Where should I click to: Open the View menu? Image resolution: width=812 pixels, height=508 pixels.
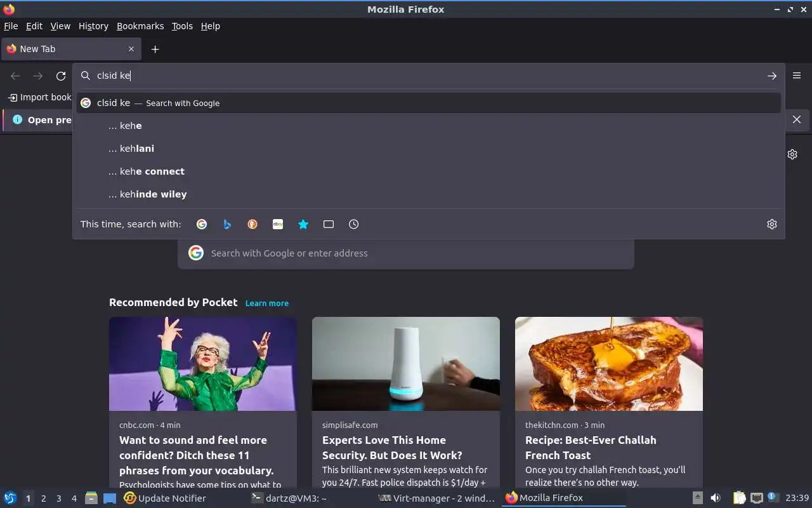point(60,26)
